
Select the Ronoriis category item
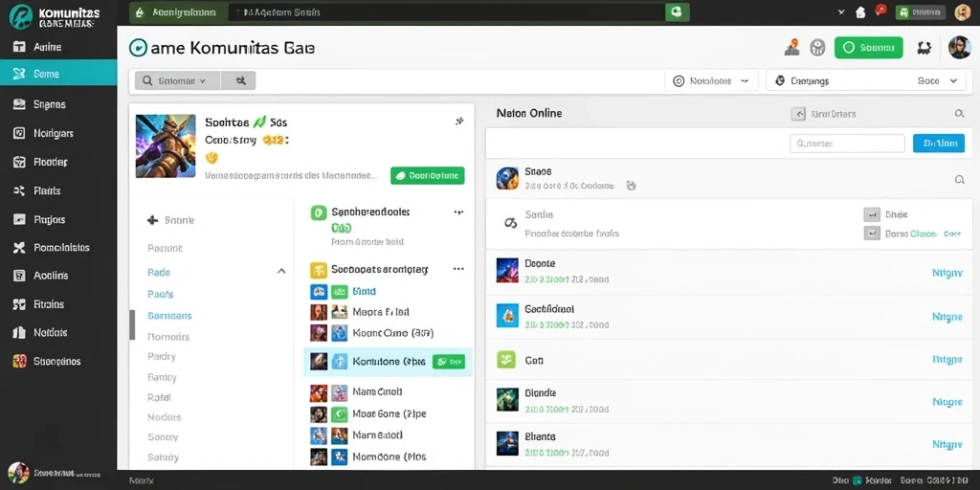[x=168, y=336]
